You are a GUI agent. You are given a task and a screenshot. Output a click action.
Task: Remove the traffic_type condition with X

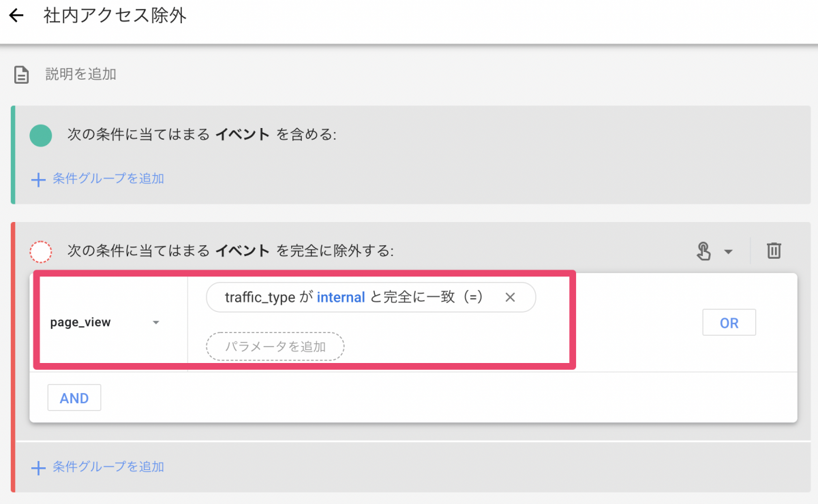tap(510, 298)
